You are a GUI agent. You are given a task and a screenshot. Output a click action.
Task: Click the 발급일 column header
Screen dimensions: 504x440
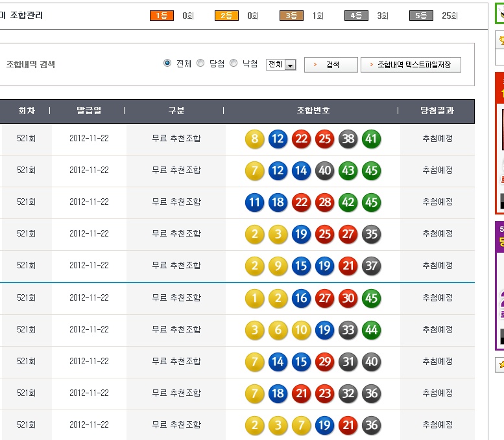[89, 111]
